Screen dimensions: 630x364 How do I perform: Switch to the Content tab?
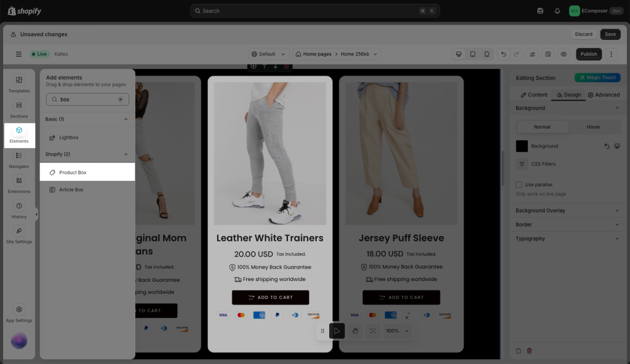[533, 95]
